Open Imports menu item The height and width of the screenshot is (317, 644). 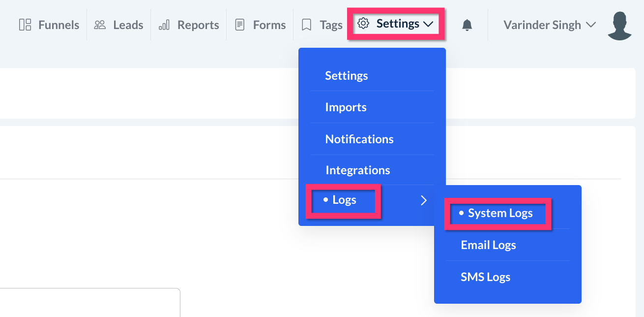346,107
